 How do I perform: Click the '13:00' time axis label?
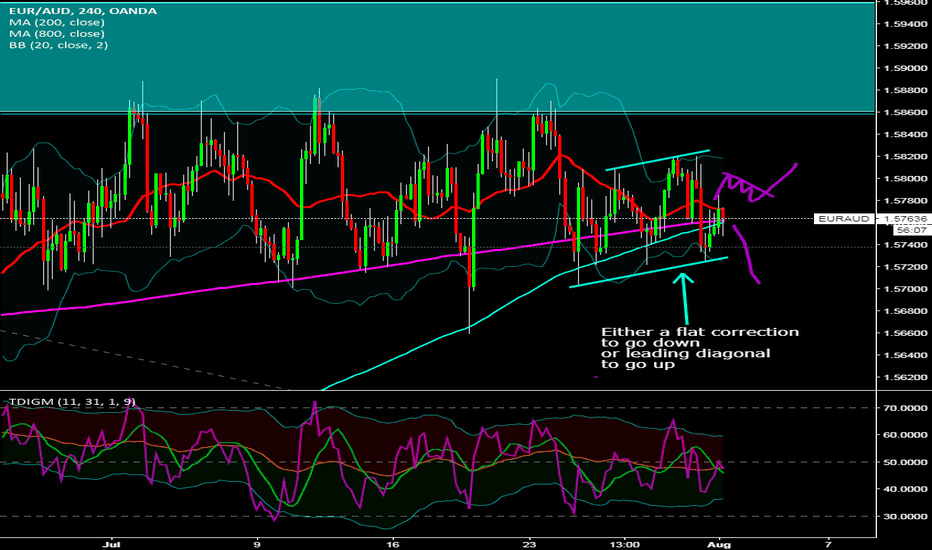tap(625, 544)
